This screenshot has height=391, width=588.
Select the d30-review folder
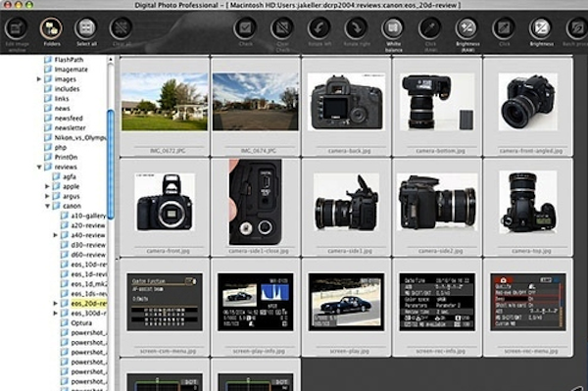[83, 245]
